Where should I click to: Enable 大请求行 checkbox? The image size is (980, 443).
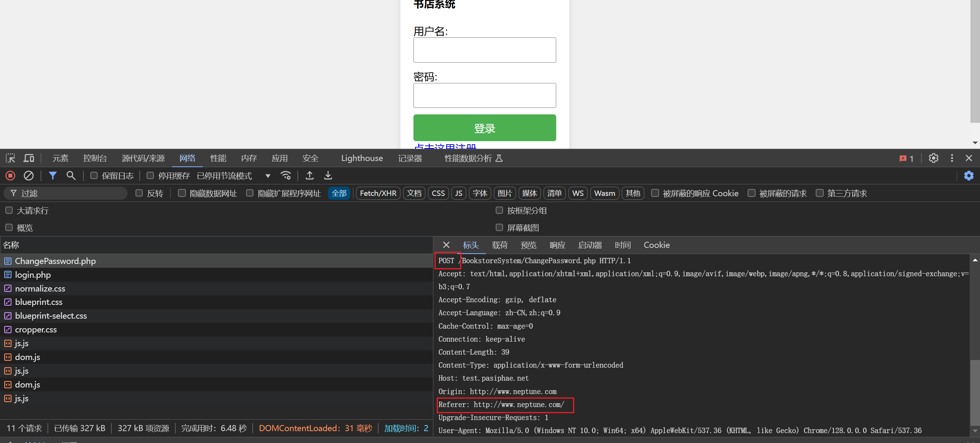pos(9,210)
